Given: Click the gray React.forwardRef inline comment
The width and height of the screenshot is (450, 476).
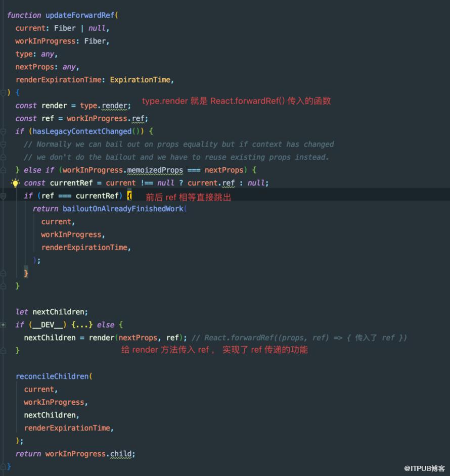Looking at the screenshot, I should 299,338.
